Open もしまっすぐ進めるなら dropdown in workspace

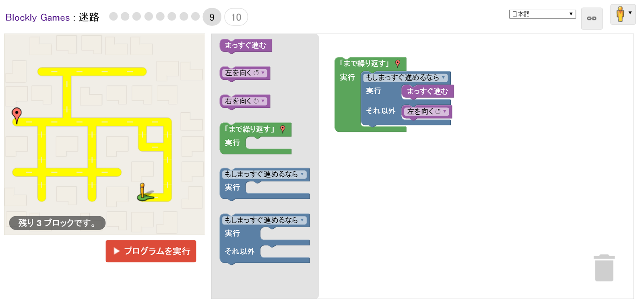[x=406, y=77]
